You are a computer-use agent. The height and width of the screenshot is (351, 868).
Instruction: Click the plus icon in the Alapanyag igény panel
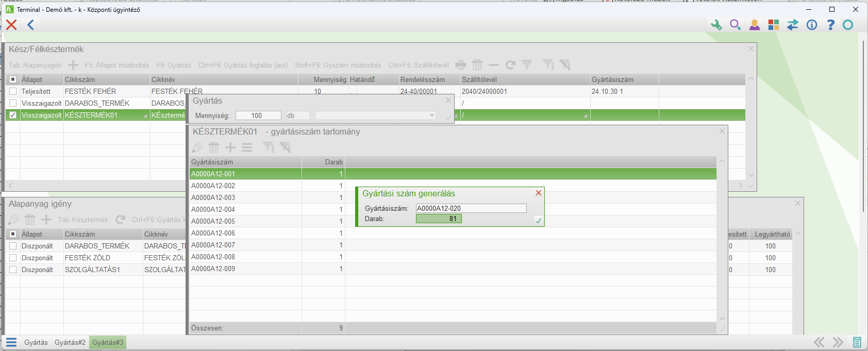tap(46, 220)
